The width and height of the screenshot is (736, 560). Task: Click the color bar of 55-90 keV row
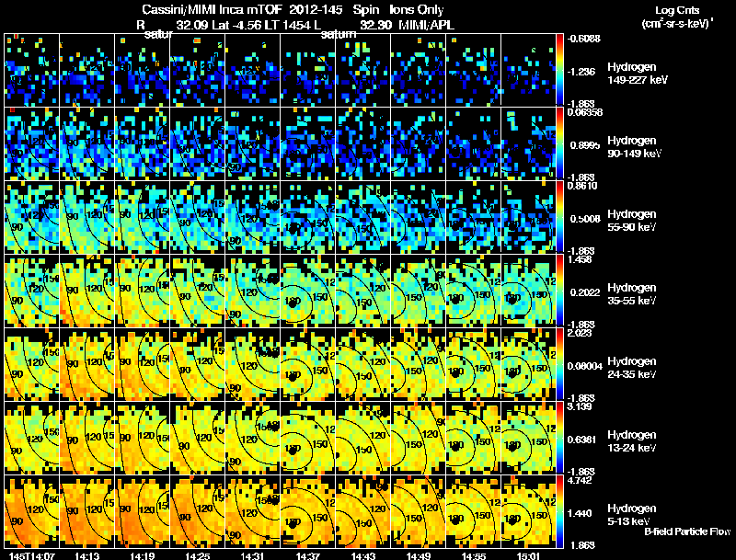(x=559, y=217)
